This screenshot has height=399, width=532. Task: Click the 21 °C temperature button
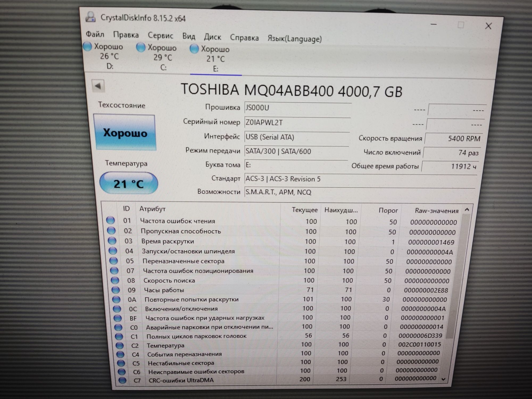tap(129, 183)
